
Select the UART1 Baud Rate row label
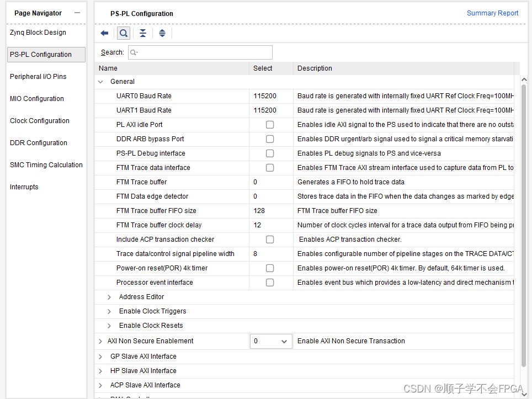144,110
